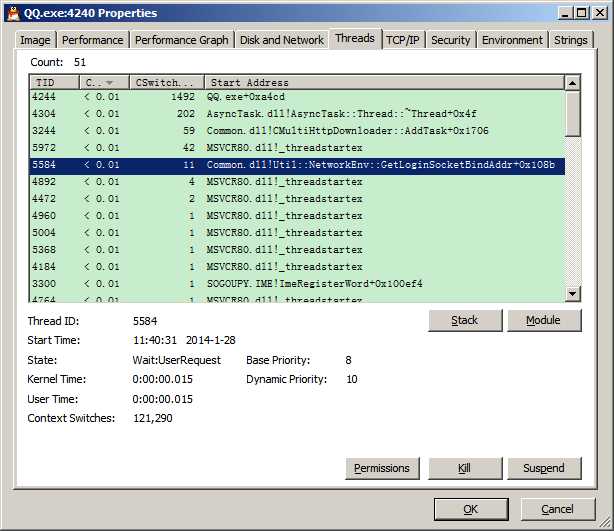Select thread 4184 row

click(x=297, y=267)
